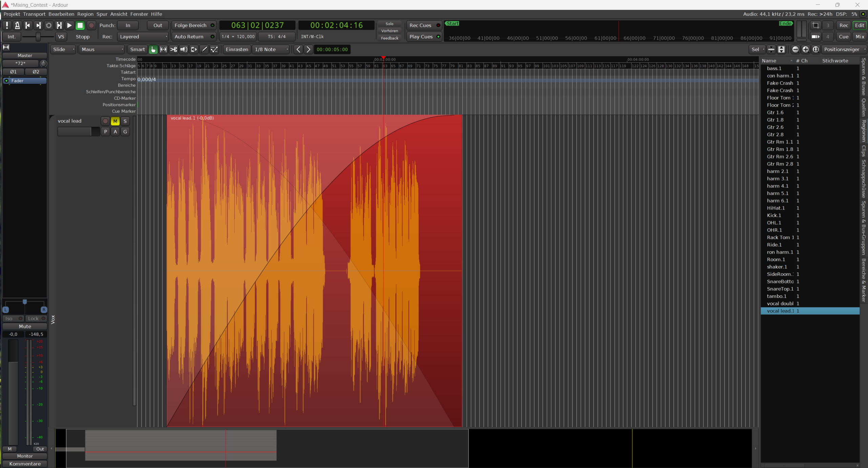Click the Kommentare button
Screen dimensions: 868x468
point(25,464)
